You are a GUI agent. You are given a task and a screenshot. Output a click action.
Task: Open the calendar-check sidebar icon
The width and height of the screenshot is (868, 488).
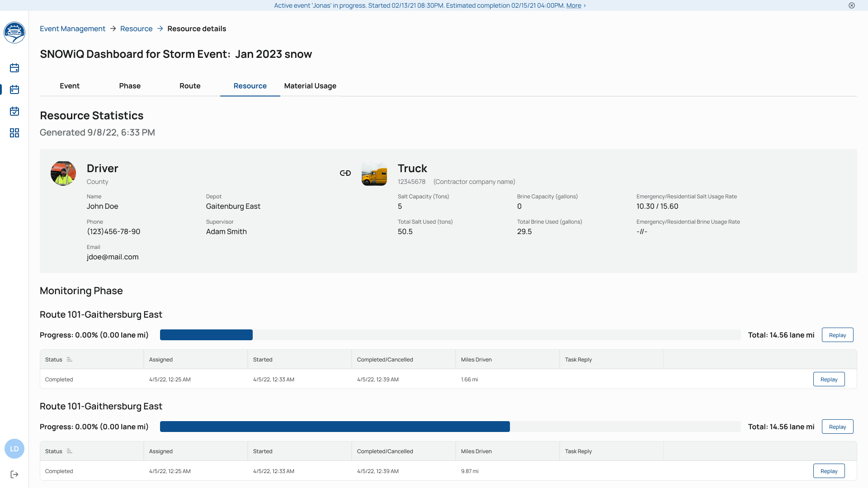tap(14, 111)
